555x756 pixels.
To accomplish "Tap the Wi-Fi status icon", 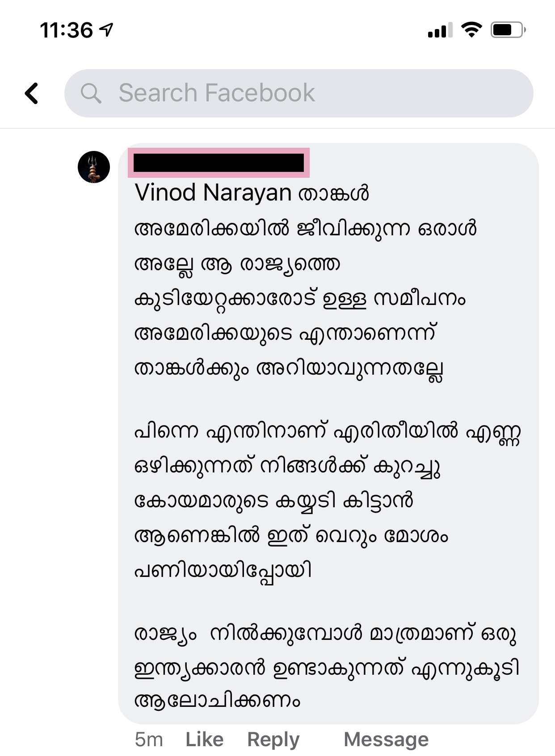I will 471,30.
